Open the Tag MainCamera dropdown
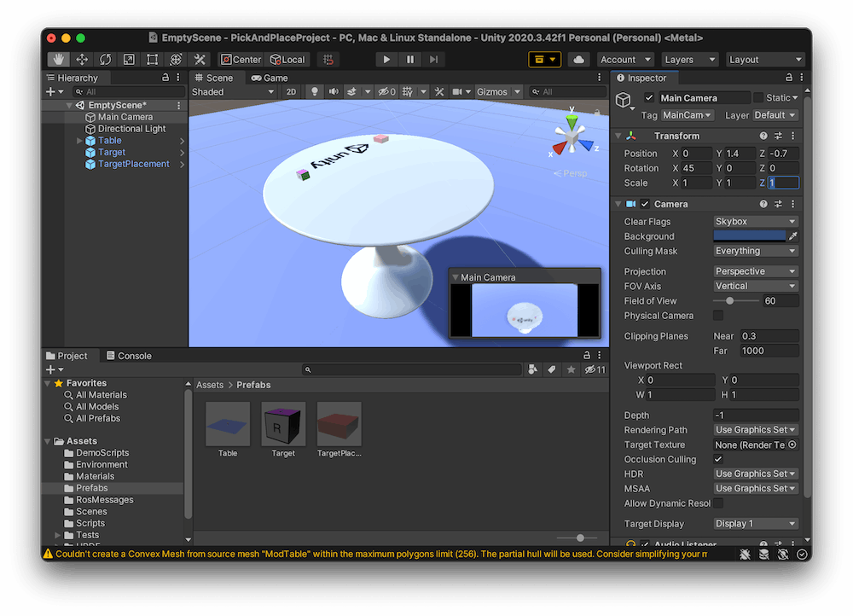The width and height of the screenshot is (853, 616). coord(687,115)
